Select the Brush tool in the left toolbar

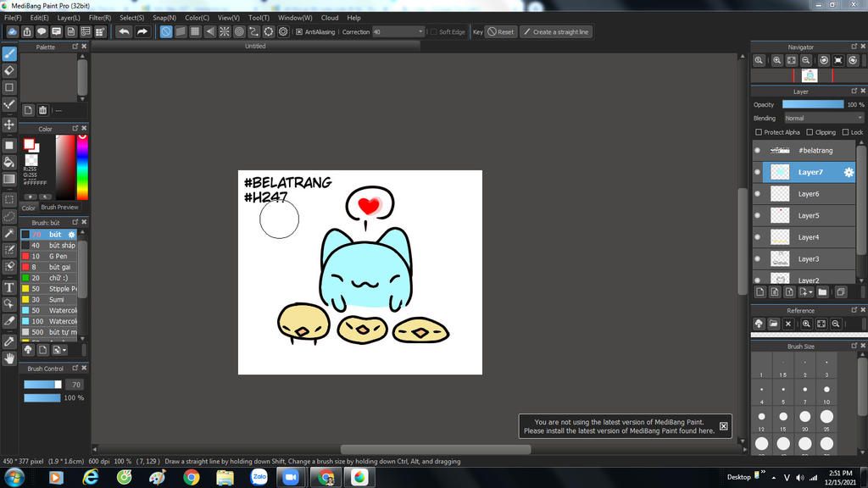(9, 53)
